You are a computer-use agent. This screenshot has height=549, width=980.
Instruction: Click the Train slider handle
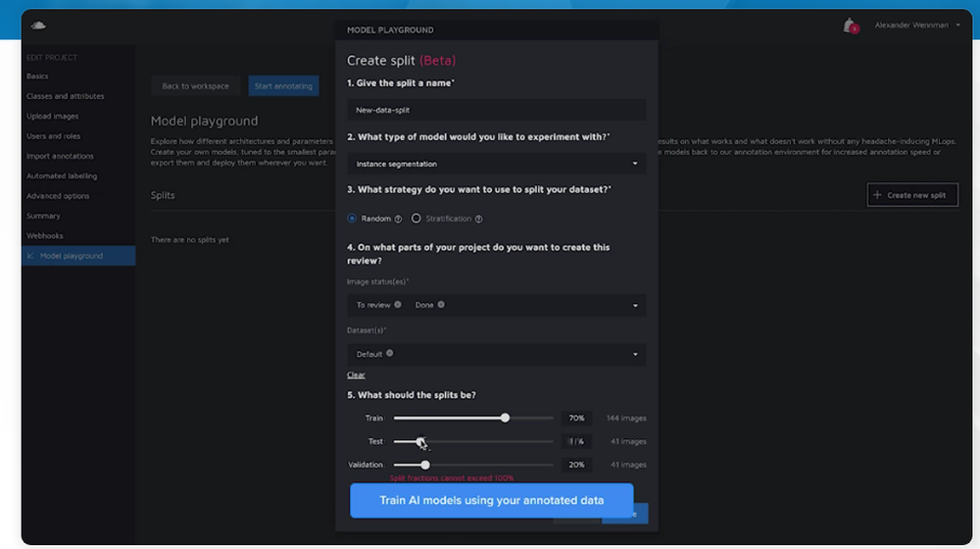[505, 418]
